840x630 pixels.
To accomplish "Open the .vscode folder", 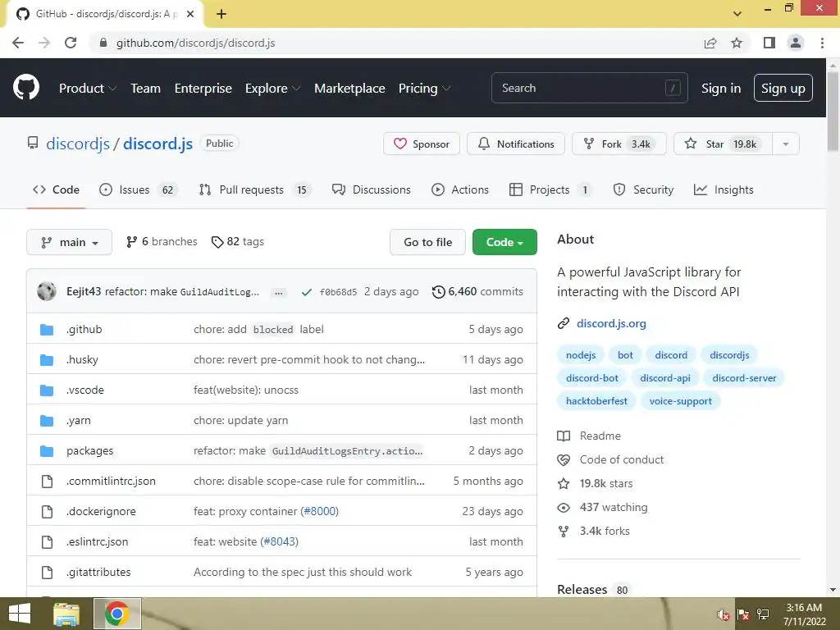I will click(84, 390).
